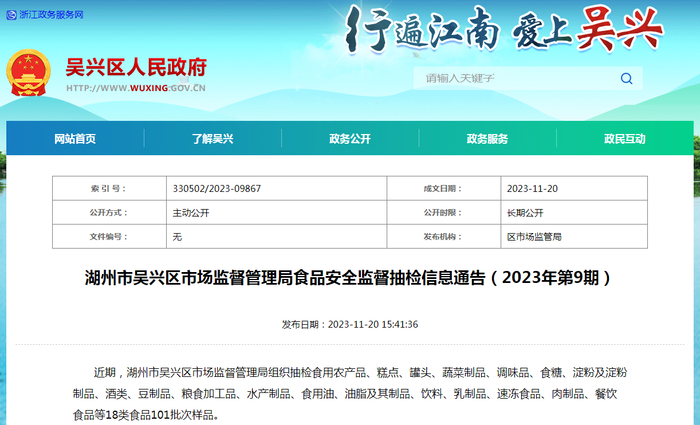This screenshot has width=700, height=425.
Task: Click the search magnifier icon
Action: (626, 79)
